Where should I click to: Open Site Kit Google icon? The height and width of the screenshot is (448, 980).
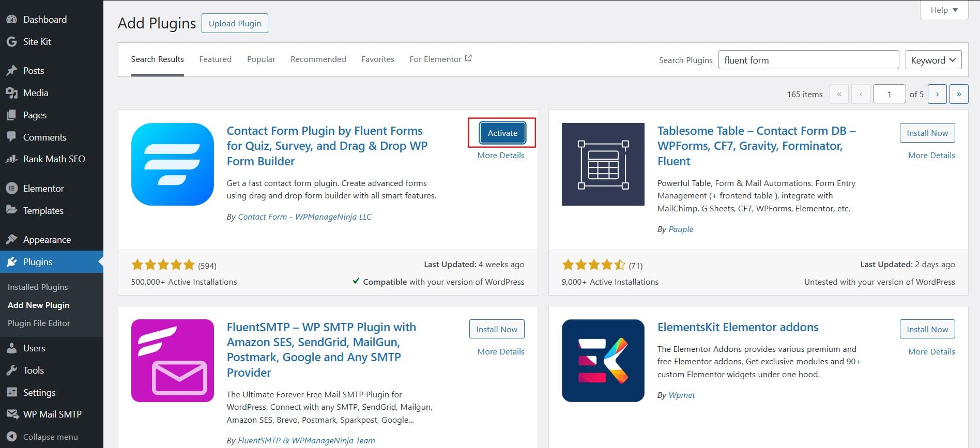coord(11,42)
